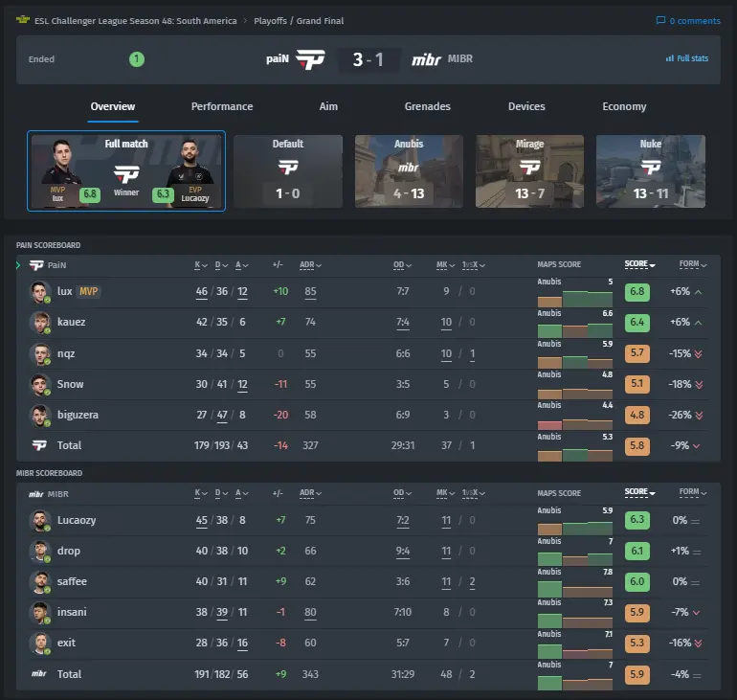Click insani's ADR value 80
This screenshot has width=737, height=700.
click(310, 612)
